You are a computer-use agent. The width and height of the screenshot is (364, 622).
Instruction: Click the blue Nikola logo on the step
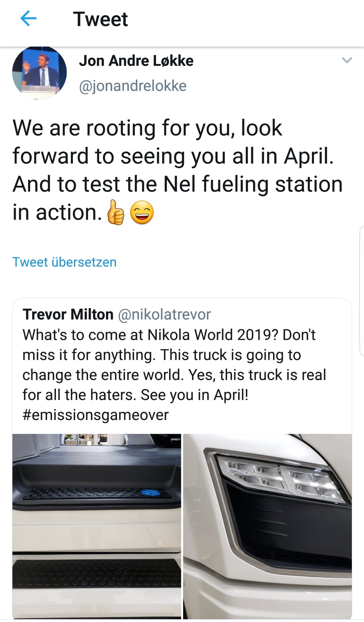click(x=149, y=493)
